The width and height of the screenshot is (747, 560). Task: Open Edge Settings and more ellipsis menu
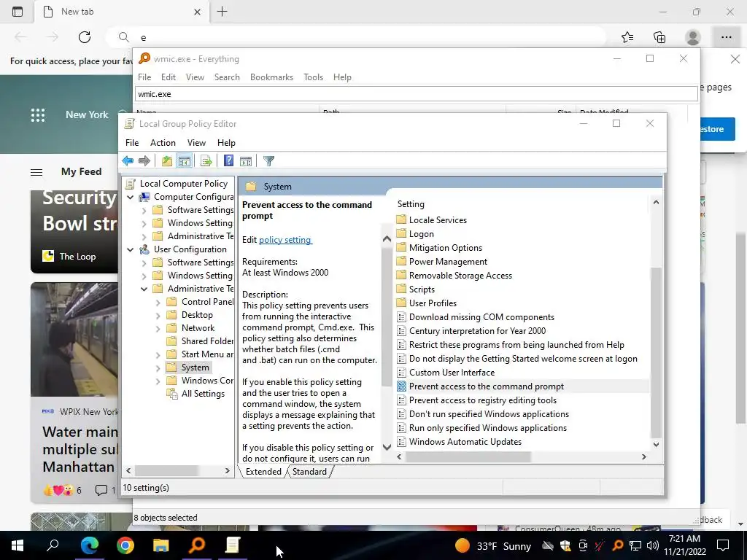[726, 37]
